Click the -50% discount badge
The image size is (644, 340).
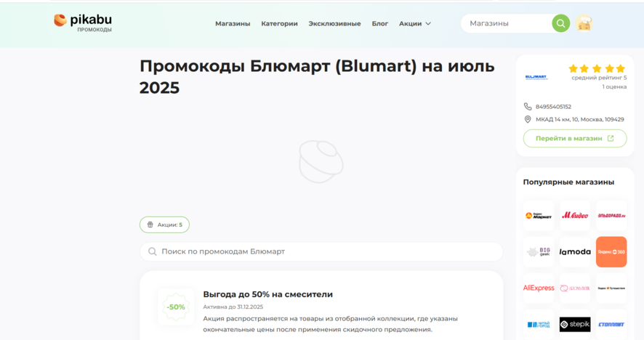(x=176, y=307)
